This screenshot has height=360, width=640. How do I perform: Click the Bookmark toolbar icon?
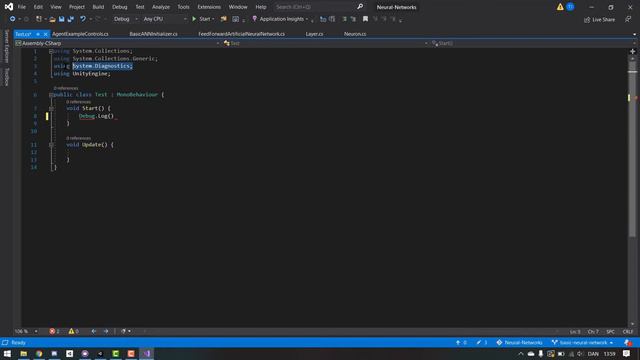[x=365, y=19]
